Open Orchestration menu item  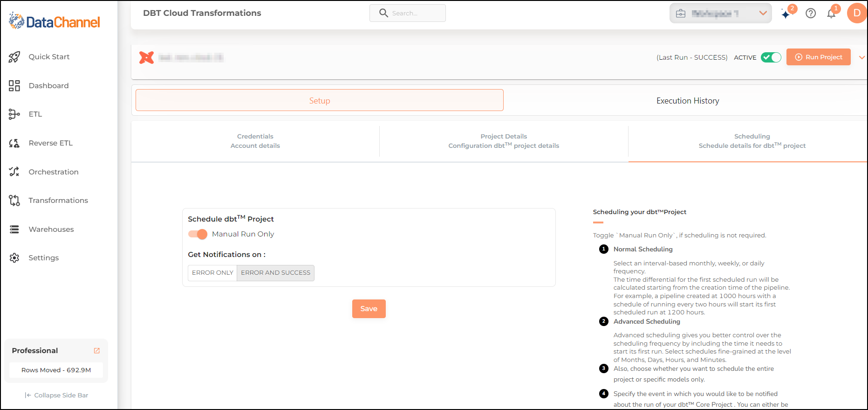54,172
